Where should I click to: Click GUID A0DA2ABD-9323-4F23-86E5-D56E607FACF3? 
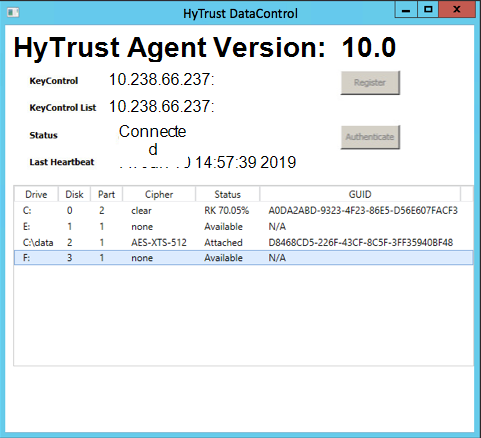coord(363,211)
